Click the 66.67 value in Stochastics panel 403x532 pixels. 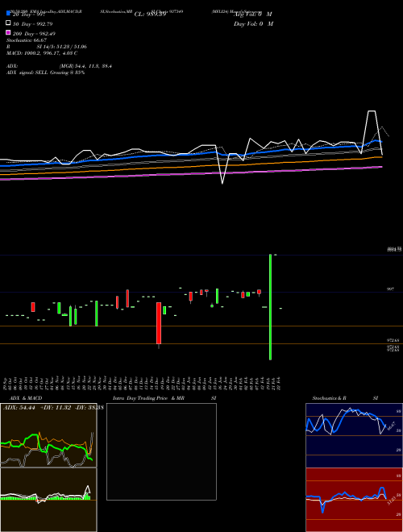click(391, 426)
